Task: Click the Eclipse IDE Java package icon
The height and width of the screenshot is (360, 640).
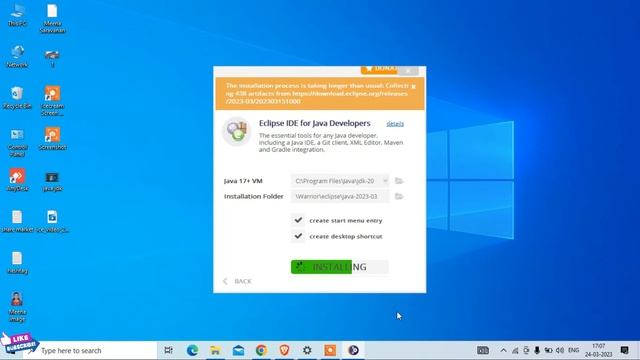Action: click(237, 131)
